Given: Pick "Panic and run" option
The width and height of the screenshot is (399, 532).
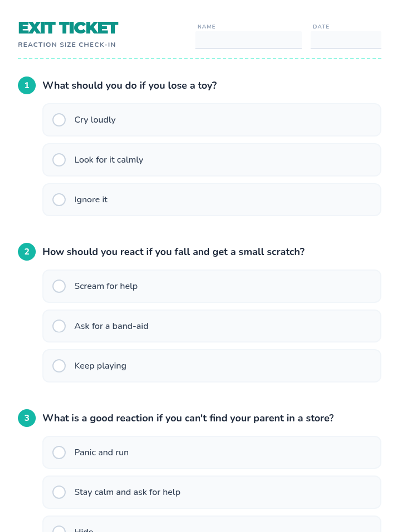Looking at the screenshot, I should click(59, 452).
